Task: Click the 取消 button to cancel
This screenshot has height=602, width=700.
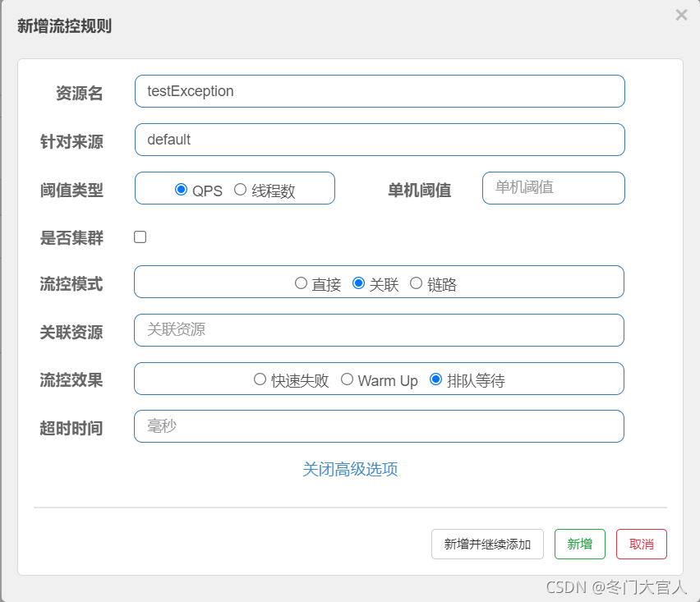Action: pos(642,544)
